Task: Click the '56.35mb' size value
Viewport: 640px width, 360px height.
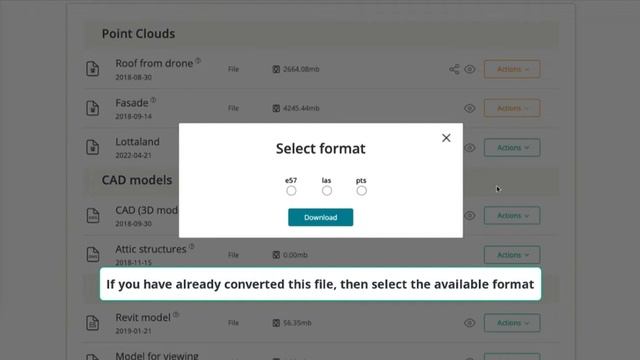Action: click(297, 323)
